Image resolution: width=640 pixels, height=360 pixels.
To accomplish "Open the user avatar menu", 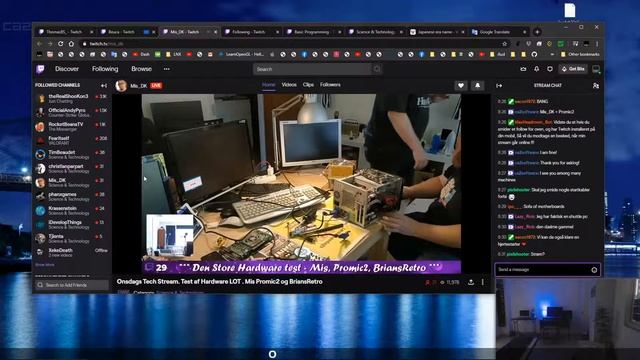I will pos(596,69).
